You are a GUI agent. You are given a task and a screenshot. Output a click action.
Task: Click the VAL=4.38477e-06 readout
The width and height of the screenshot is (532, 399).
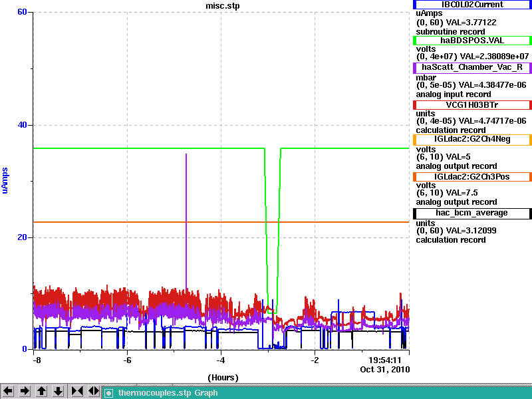492,85
